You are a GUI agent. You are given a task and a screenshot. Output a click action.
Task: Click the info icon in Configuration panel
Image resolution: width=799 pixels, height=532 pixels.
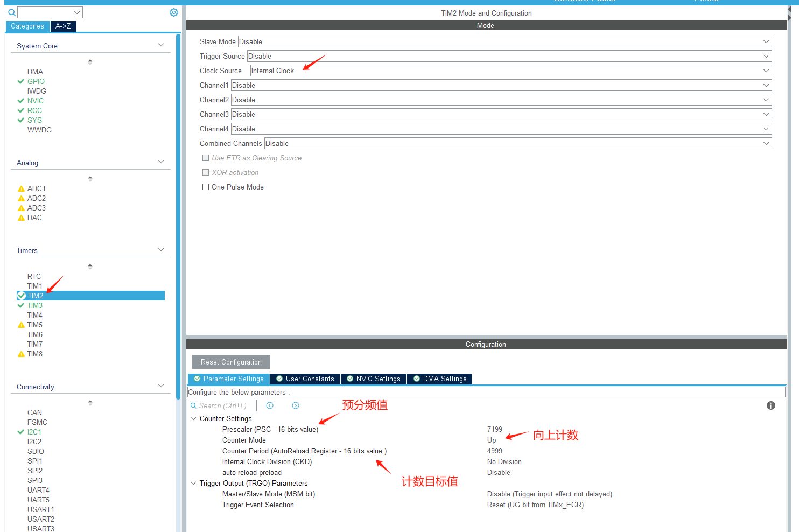pos(771,405)
